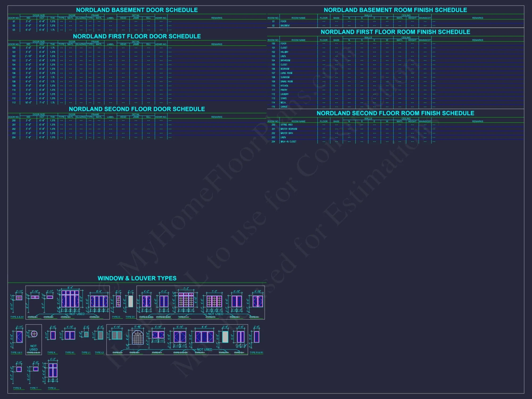This screenshot has height=399, width=532.
Task: Select the Type R & R1 window symbol
Action: 256,337
